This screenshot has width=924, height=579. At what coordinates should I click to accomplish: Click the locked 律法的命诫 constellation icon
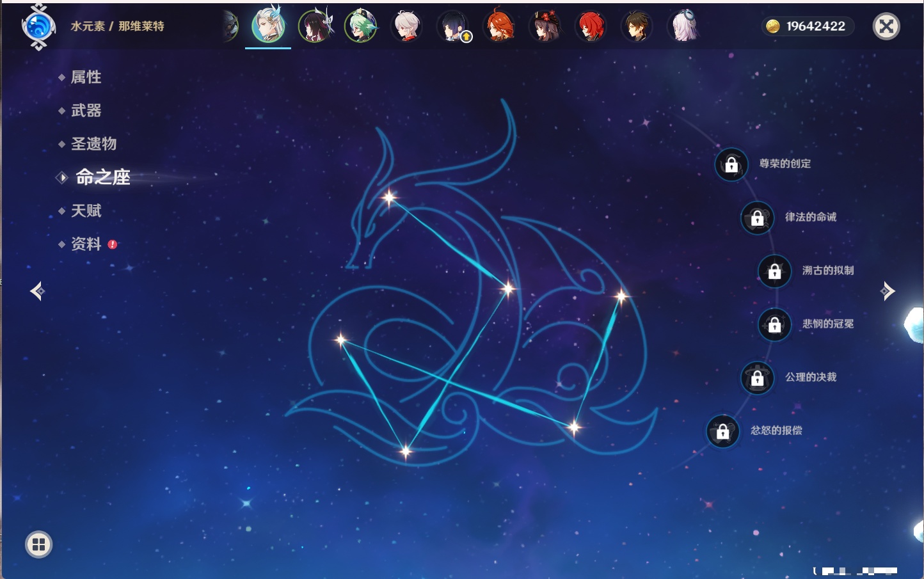(757, 218)
